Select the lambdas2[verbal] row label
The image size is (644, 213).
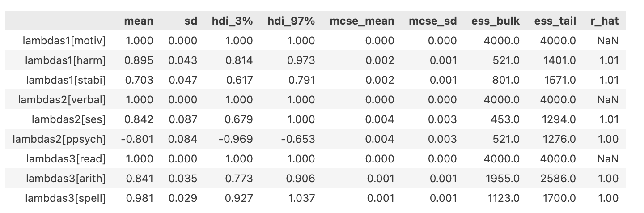point(62,100)
